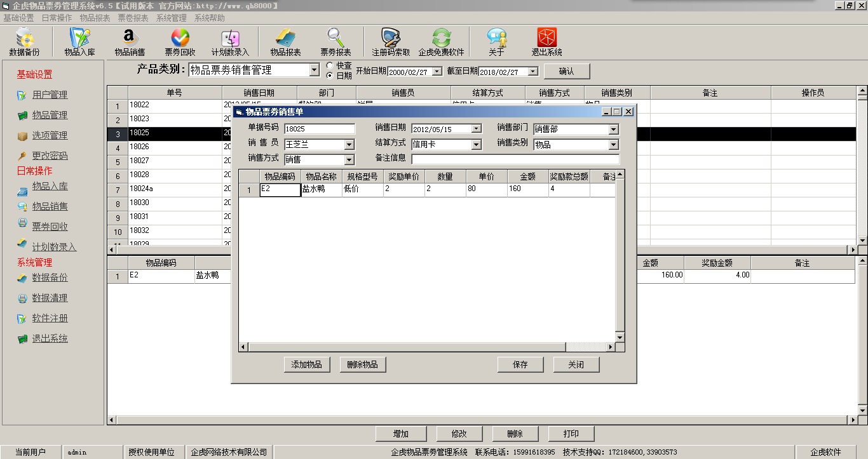Open 物品管理 in the sidebar
Viewport: 868px width, 459px height.
[50, 115]
